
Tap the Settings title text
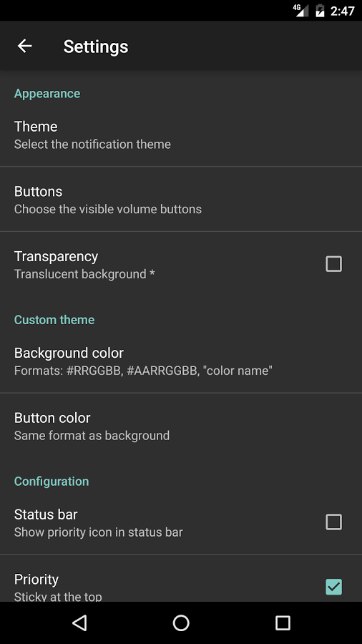point(96,47)
